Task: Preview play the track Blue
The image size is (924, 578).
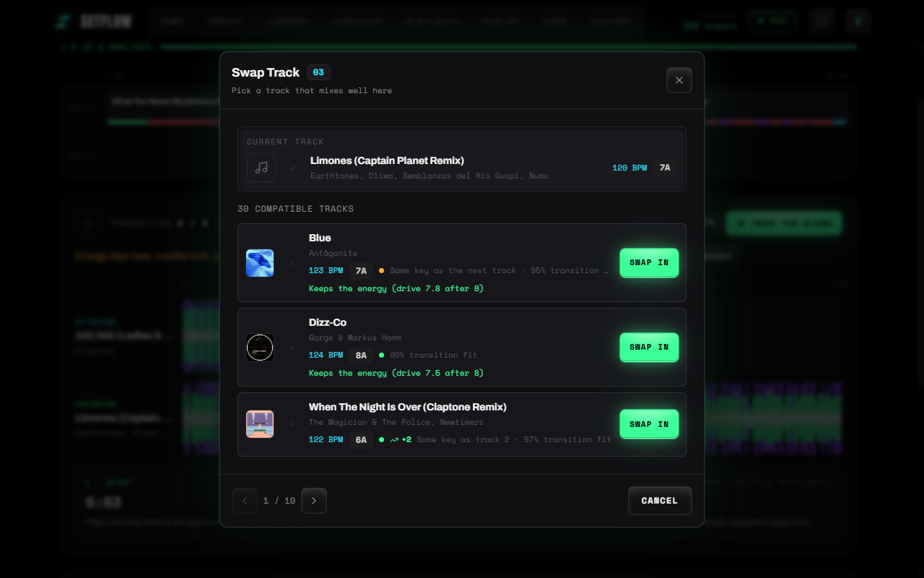Action: [292, 263]
